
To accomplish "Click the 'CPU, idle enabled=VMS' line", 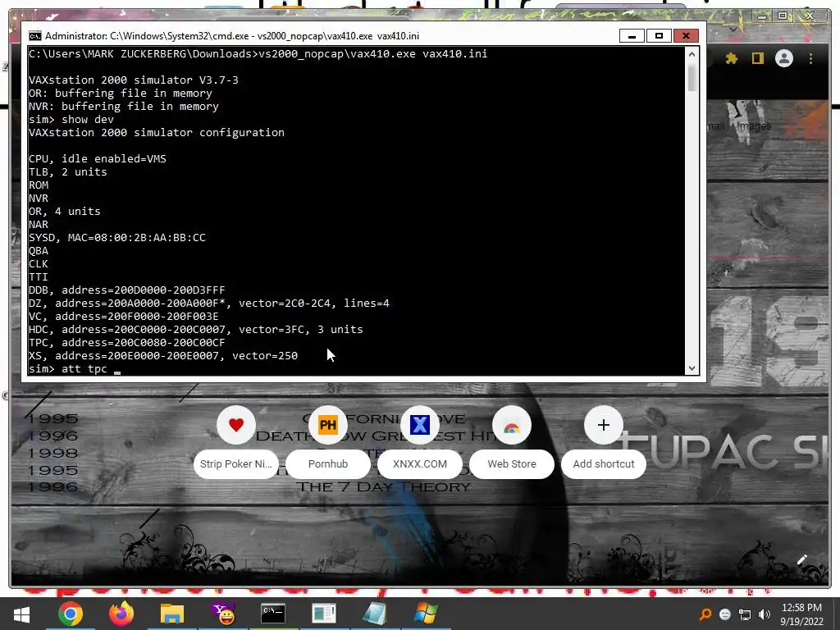I will coord(98,158).
